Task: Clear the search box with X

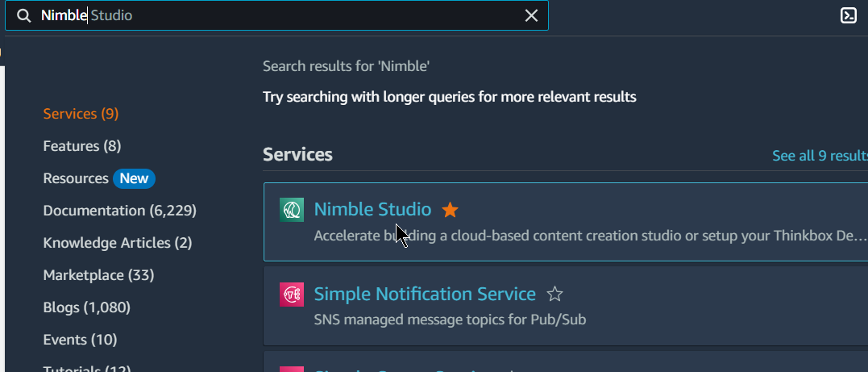Action: point(531,15)
